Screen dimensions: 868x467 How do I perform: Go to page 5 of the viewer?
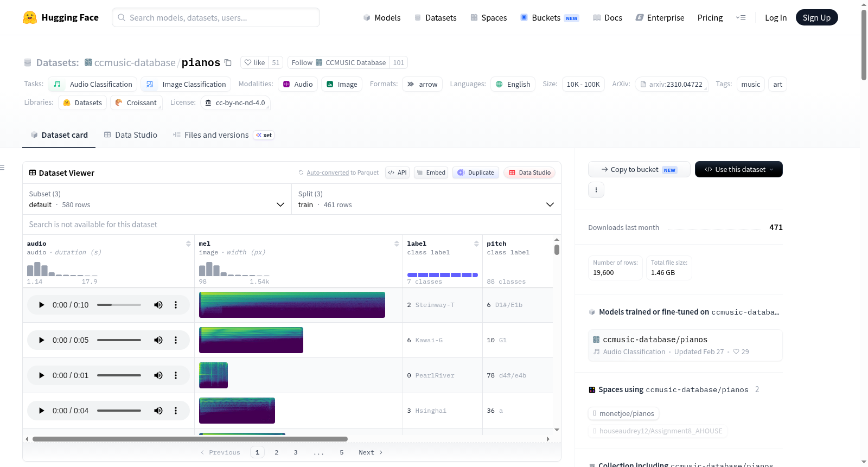point(342,452)
